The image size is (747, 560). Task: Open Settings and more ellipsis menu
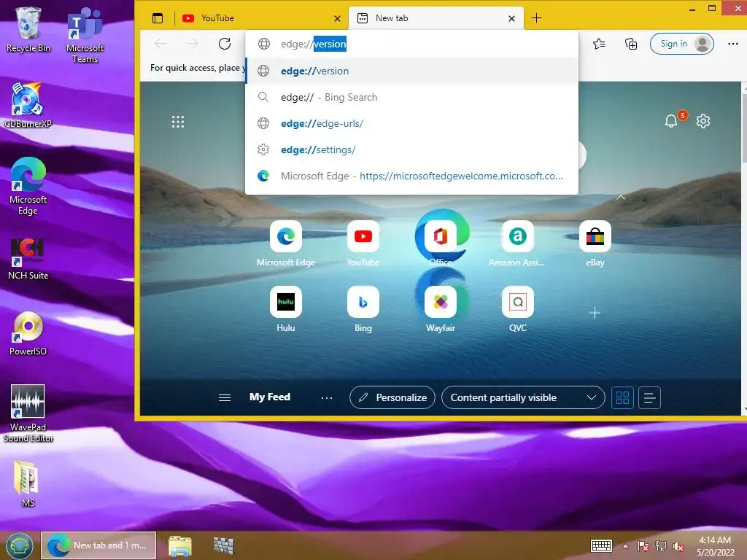pos(732,44)
